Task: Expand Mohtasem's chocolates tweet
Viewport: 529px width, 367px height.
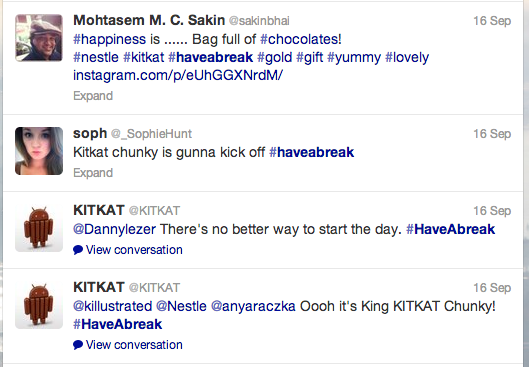Action: [x=93, y=96]
